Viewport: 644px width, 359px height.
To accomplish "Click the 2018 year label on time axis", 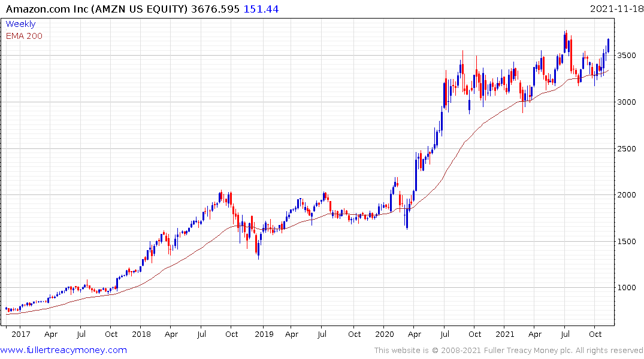I will (141, 334).
